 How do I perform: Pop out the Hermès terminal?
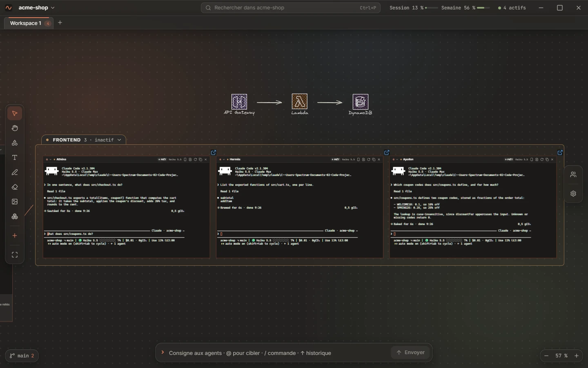click(388, 153)
